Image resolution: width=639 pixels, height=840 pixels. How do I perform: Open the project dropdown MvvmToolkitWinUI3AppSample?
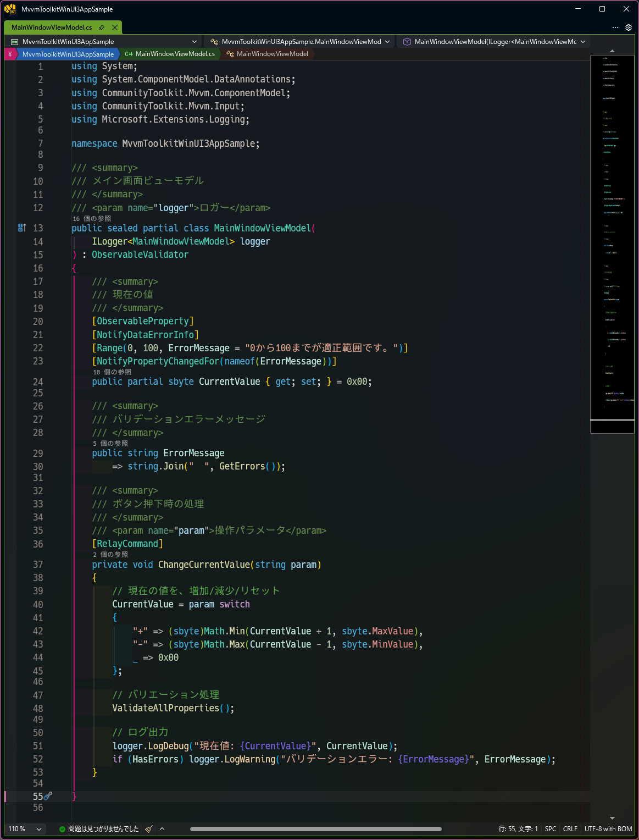104,42
